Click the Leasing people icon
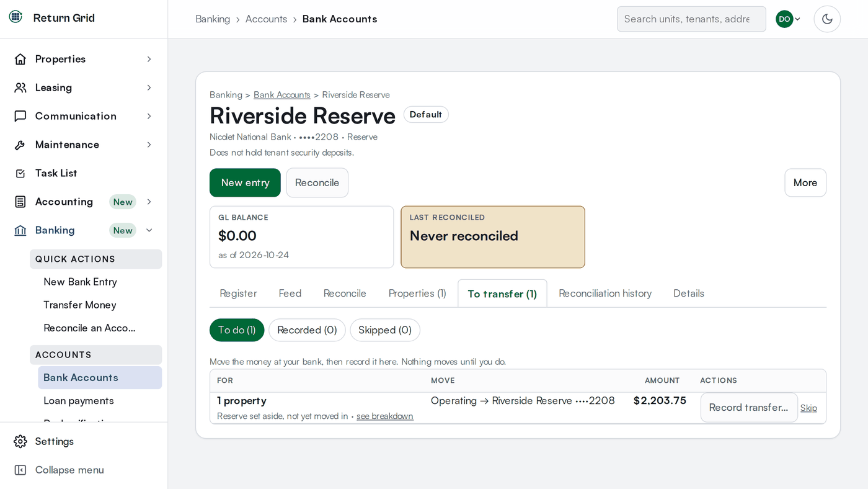The image size is (868, 489). (x=20, y=87)
